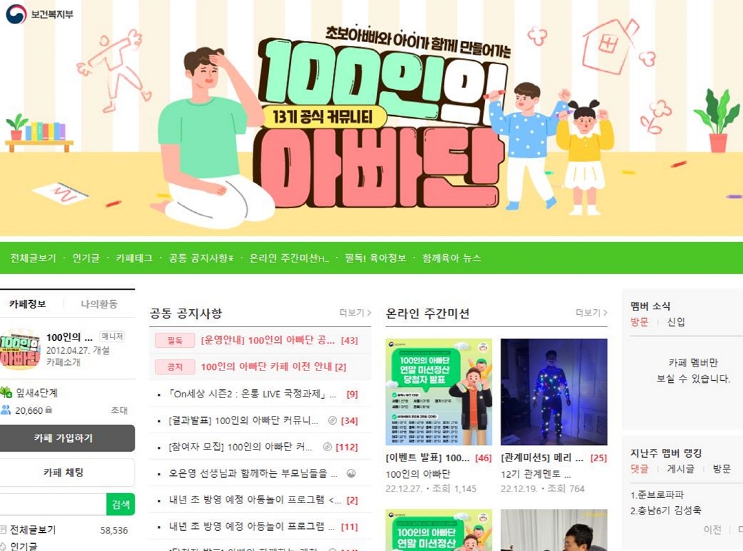
Task: Click the green 검색 button
Action: click(x=120, y=504)
